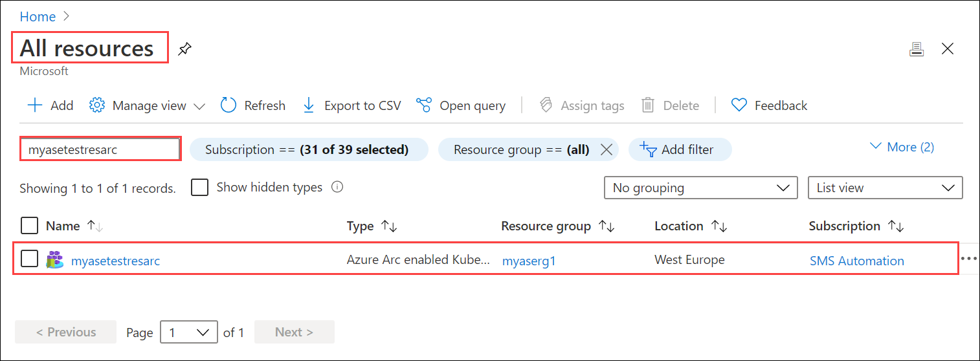The image size is (980, 361).
Task: Click the 'Showing 1 to 1 of 1 records.' text
Action: [98, 188]
